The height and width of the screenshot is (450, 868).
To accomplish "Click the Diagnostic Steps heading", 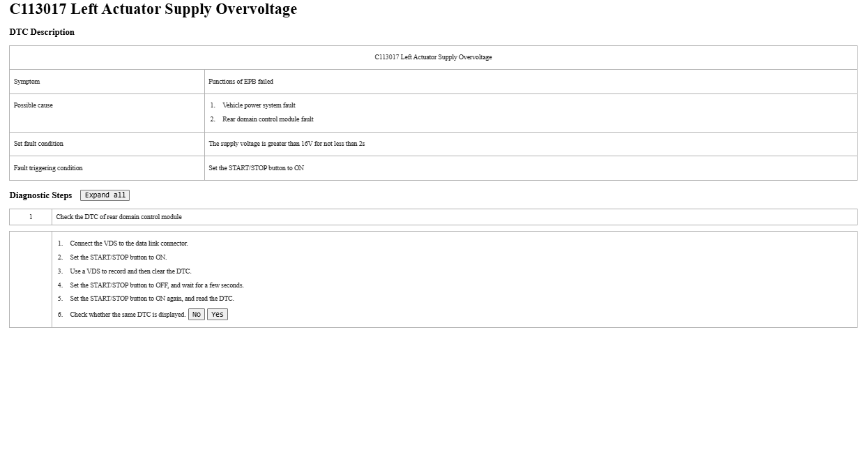I will coord(40,195).
